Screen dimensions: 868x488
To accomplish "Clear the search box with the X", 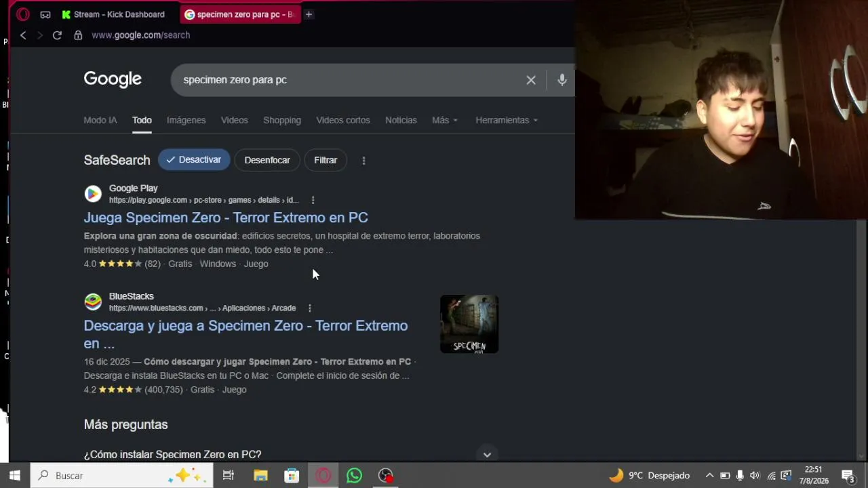I will click(x=531, y=80).
